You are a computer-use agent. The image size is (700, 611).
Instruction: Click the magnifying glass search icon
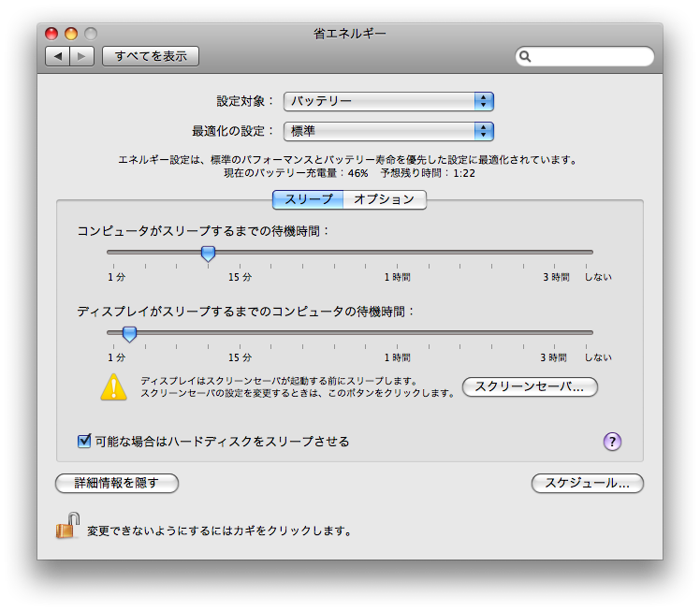[x=525, y=56]
